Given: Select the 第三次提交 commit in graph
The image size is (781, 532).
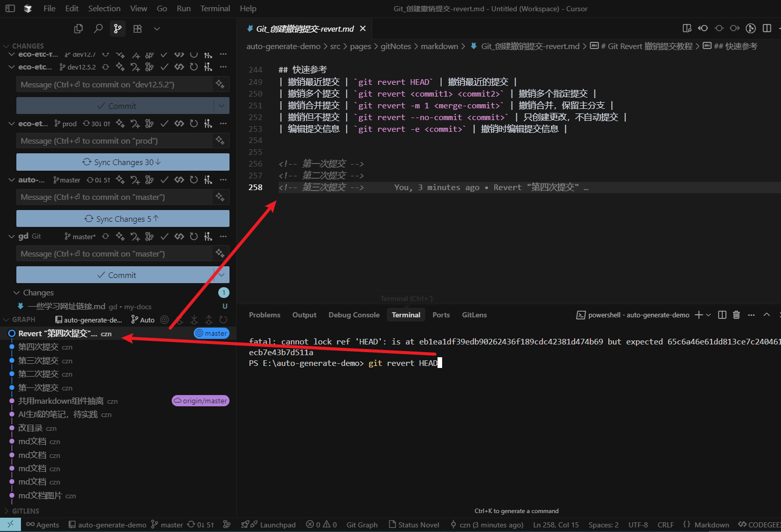Looking at the screenshot, I should (x=38, y=361).
